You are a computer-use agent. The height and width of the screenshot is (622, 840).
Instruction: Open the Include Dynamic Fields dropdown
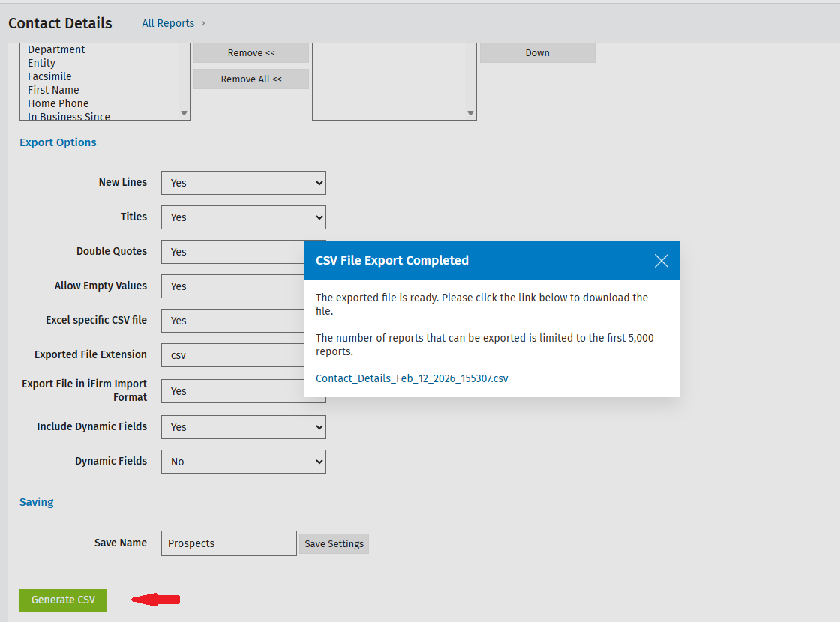pos(243,427)
